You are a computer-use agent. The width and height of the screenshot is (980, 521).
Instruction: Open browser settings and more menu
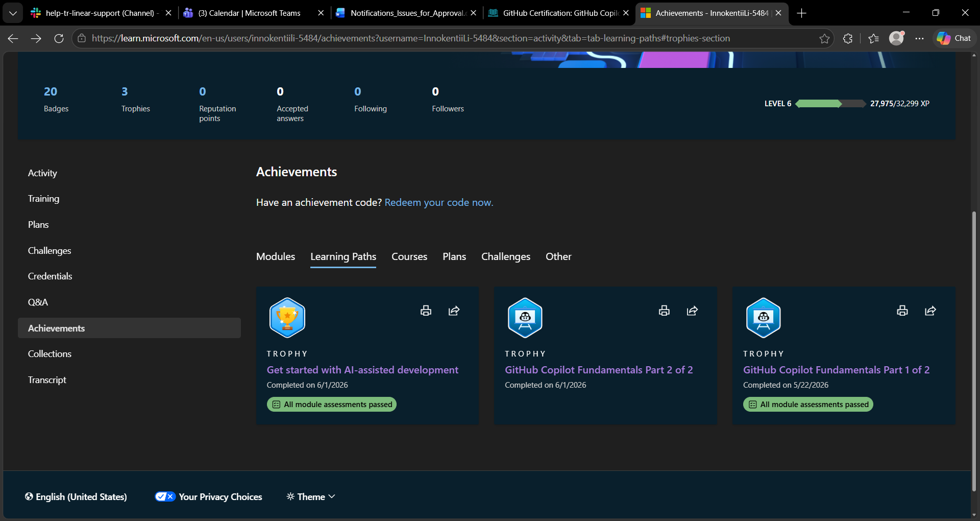919,38
